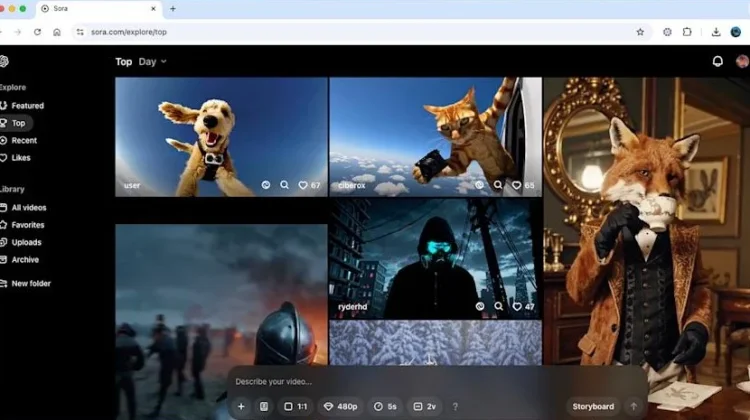Open browser extensions puzzle icon
The image size is (750, 420).
(687, 32)
